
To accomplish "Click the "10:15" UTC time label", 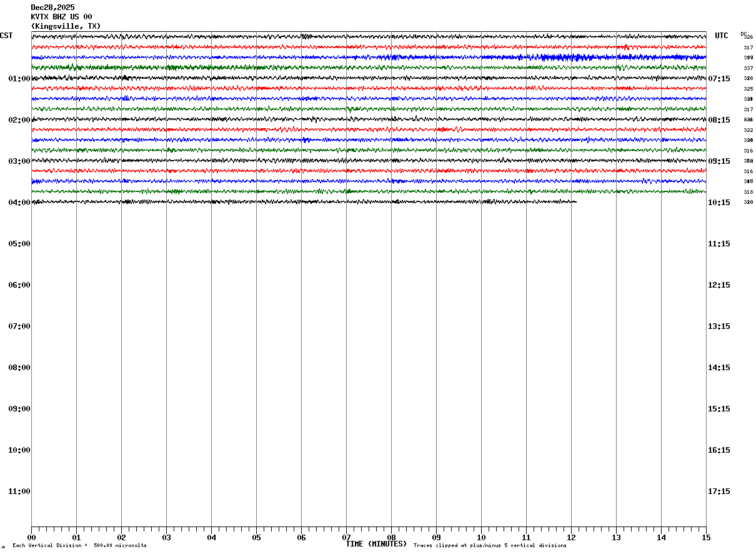I will click(719, 203).
